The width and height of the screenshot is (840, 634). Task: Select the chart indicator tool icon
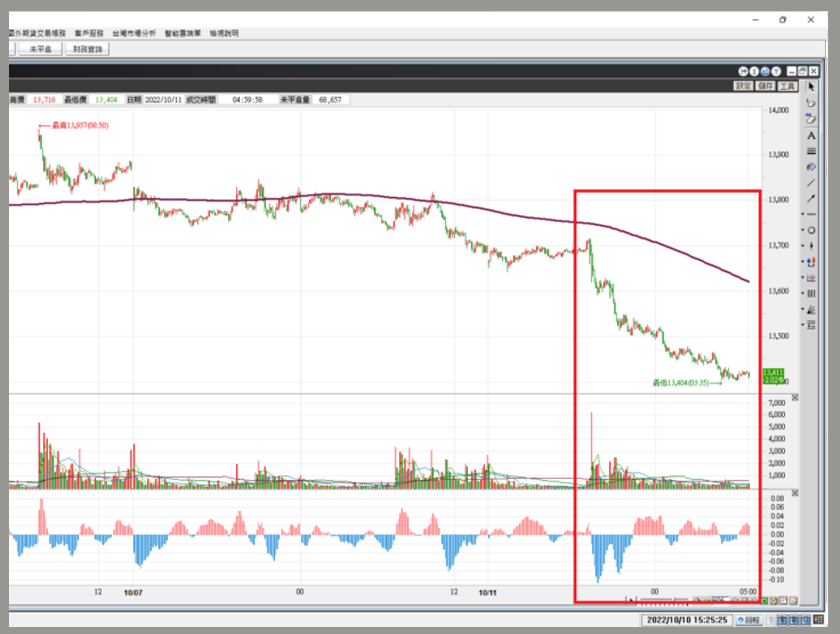tap(811, 278)
